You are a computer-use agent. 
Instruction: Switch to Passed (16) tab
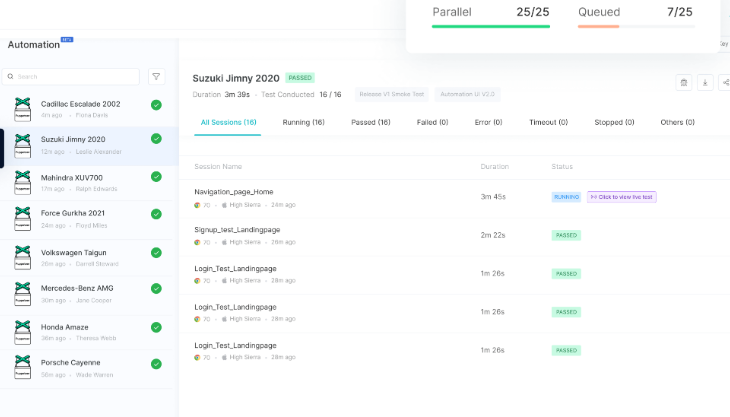(371, 122)
